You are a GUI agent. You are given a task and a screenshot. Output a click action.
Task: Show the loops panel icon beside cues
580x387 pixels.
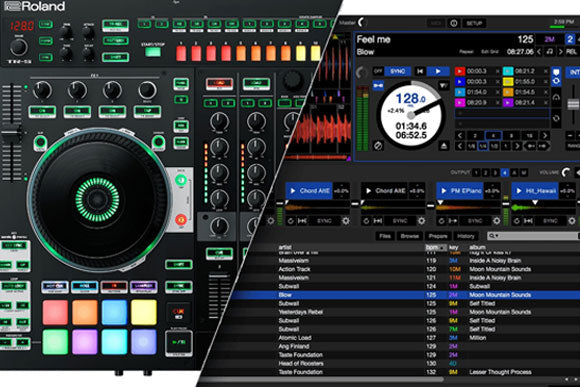coord(556,81)
